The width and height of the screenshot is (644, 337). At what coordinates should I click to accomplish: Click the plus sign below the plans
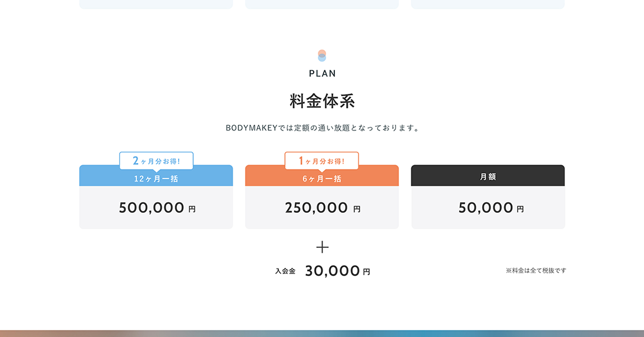click(x=322, y=247)
